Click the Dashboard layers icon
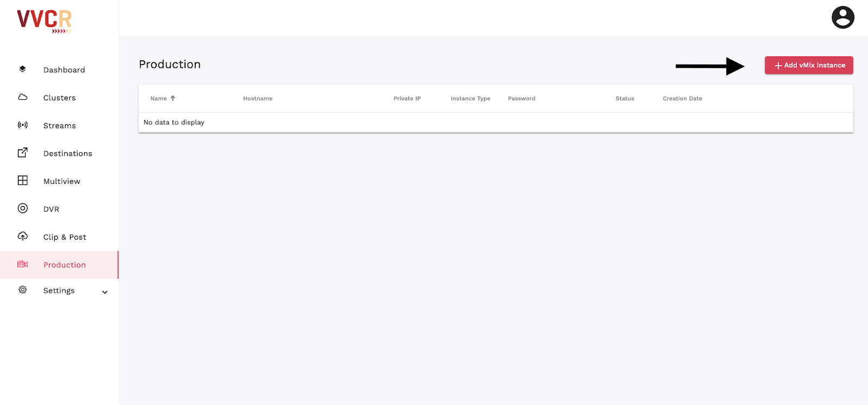 [22, 69]
